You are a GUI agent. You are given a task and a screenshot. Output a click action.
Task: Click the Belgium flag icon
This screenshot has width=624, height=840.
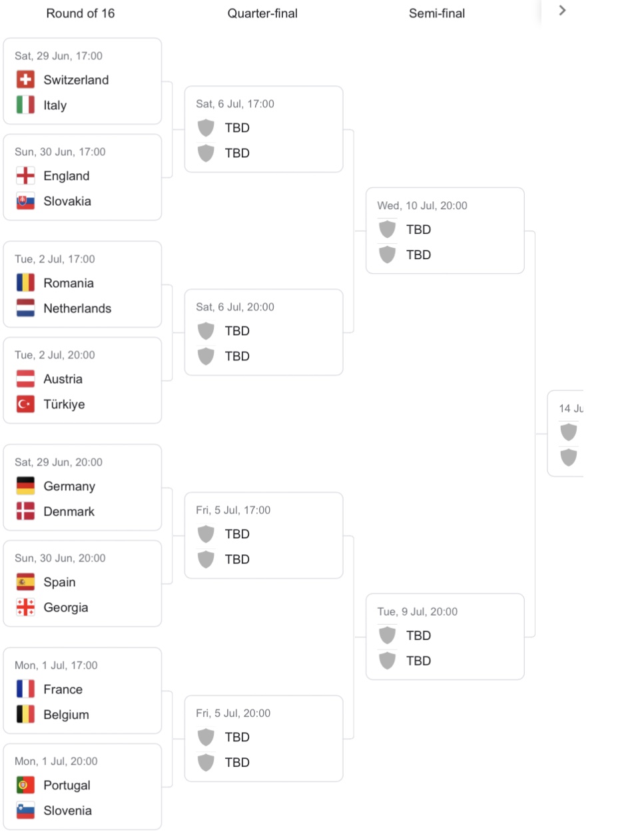point(25,715)
